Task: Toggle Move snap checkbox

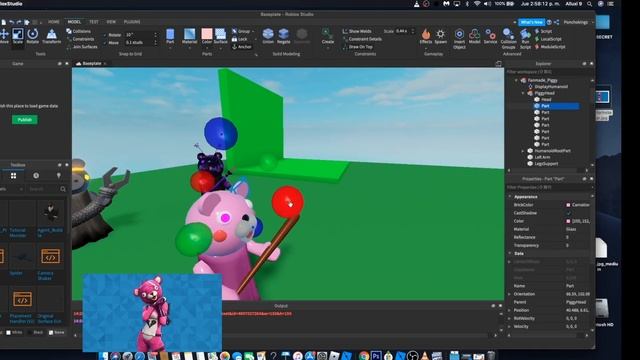Action: pos(104,42)
